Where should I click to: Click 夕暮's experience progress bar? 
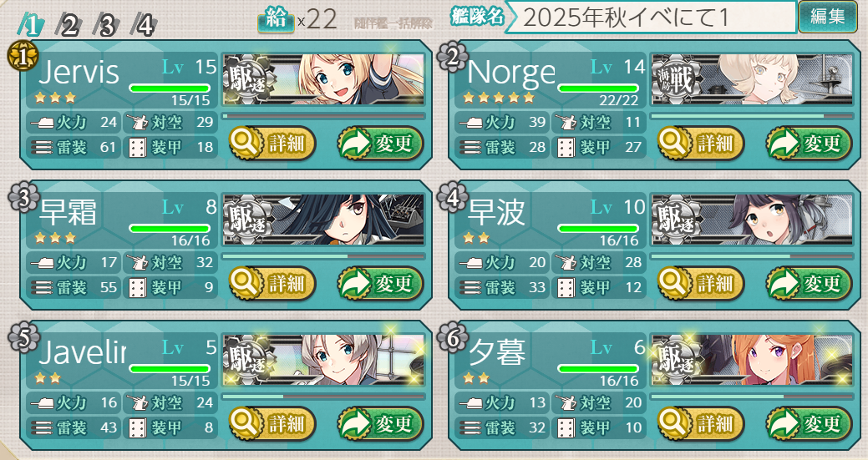[x=752, y=397]
